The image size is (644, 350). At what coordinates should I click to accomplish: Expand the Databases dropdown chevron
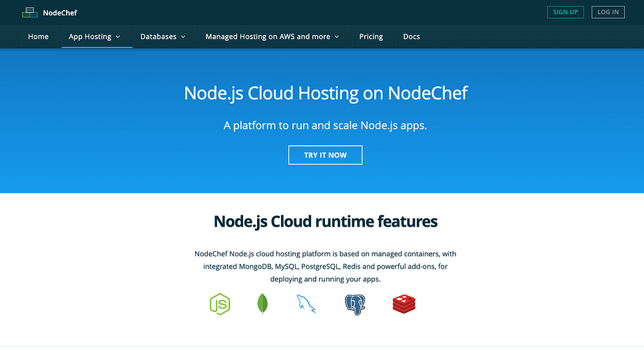coord(183,37)
